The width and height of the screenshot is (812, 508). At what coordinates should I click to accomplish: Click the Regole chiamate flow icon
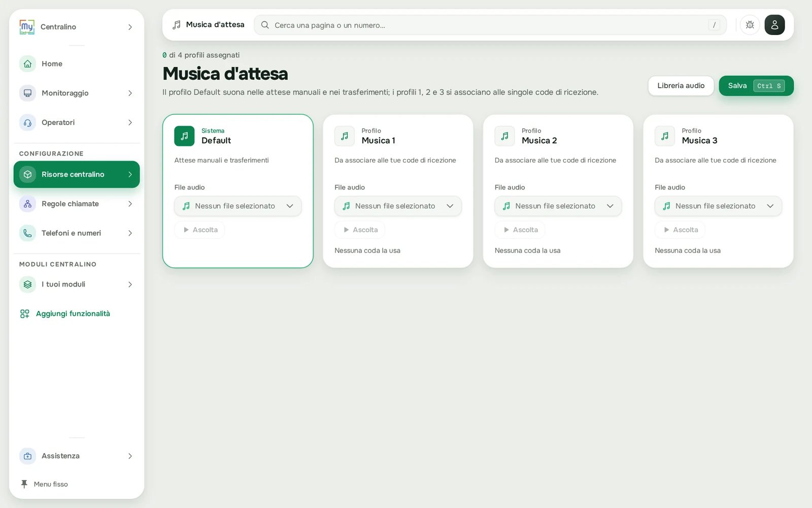(x=27, y=204)
